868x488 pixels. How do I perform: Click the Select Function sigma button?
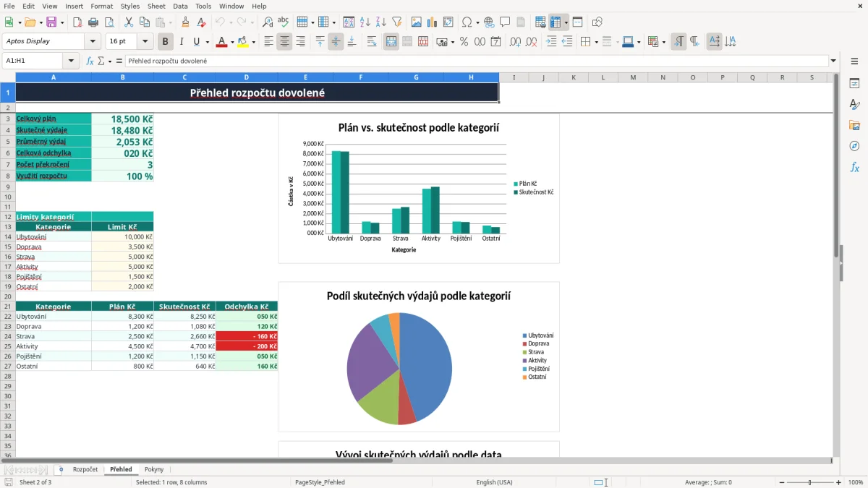(x=101, y=61)
